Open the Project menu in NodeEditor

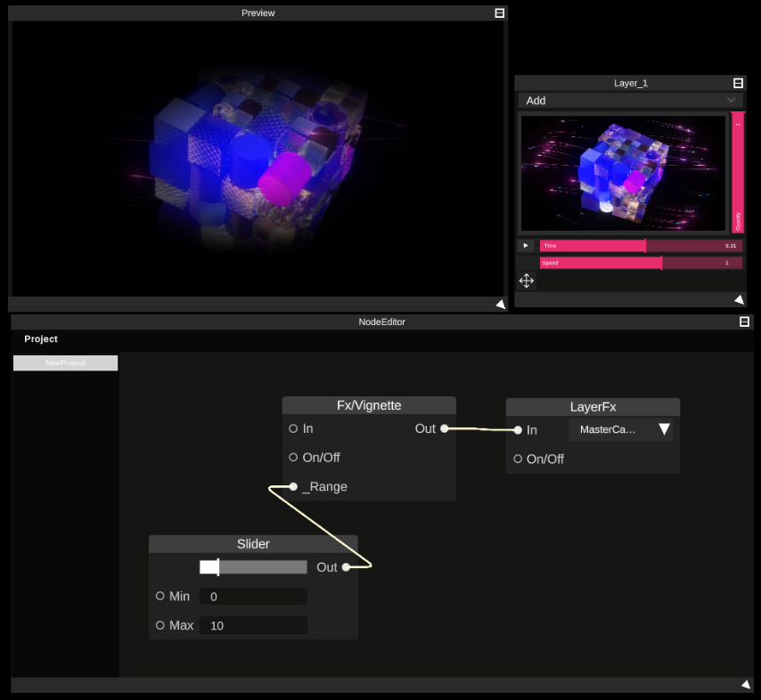click(40, 339)
